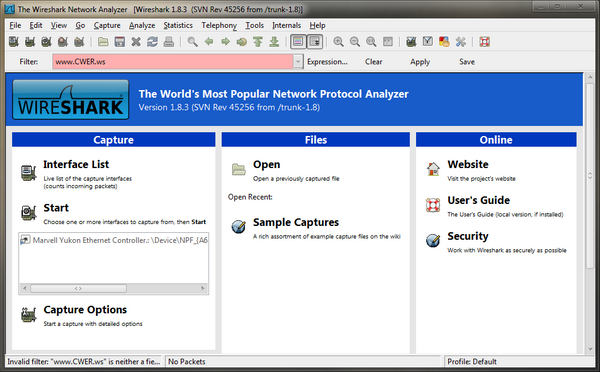This screenshot has height=372, width=600.
Task: Clear the display filter
Action: coord(373,62)
